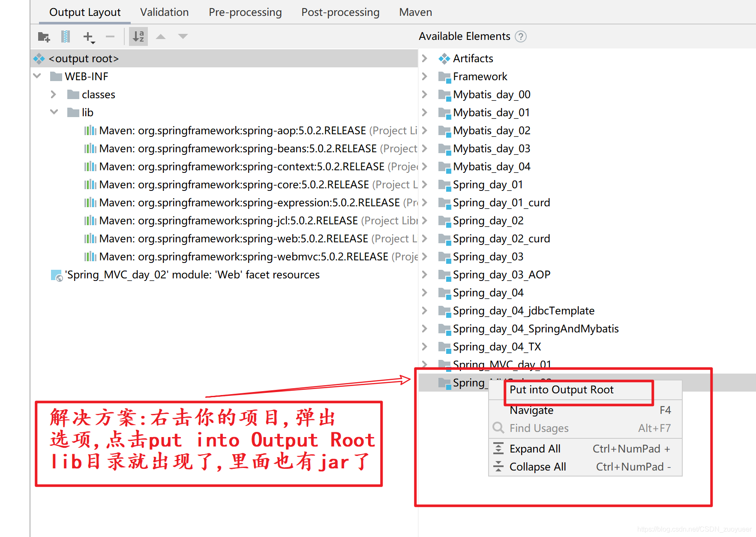Open the Post-processing tab
Viewport: 756px width, 537px height.
tap(340, 12)
